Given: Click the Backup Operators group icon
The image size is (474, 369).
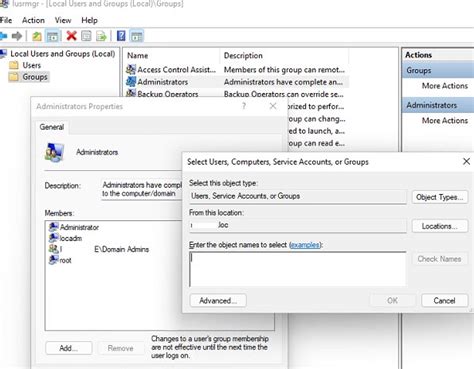Looking at the screenshot, I should [131, 93].
